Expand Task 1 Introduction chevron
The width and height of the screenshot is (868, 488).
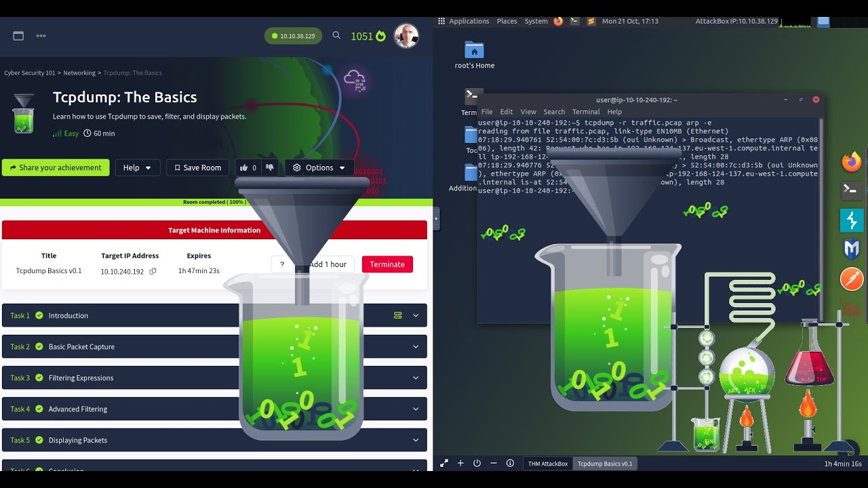(x=416, y=315)
